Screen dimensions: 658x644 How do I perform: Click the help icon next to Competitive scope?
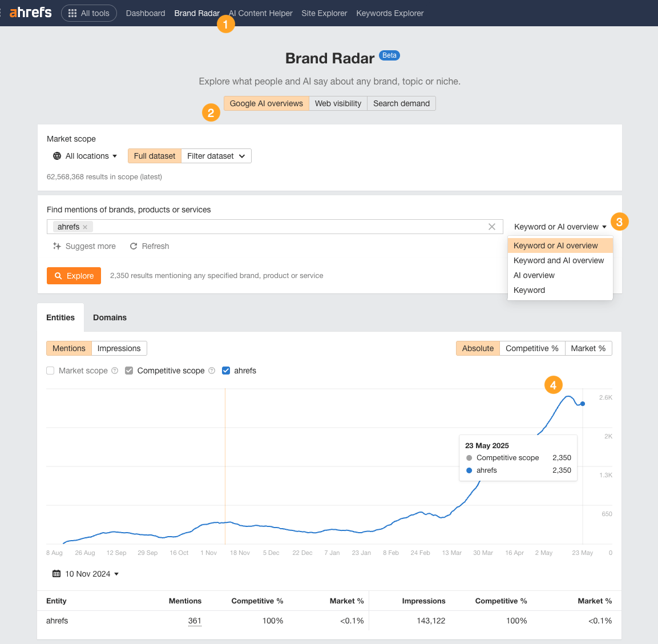(x=212, y=371)
